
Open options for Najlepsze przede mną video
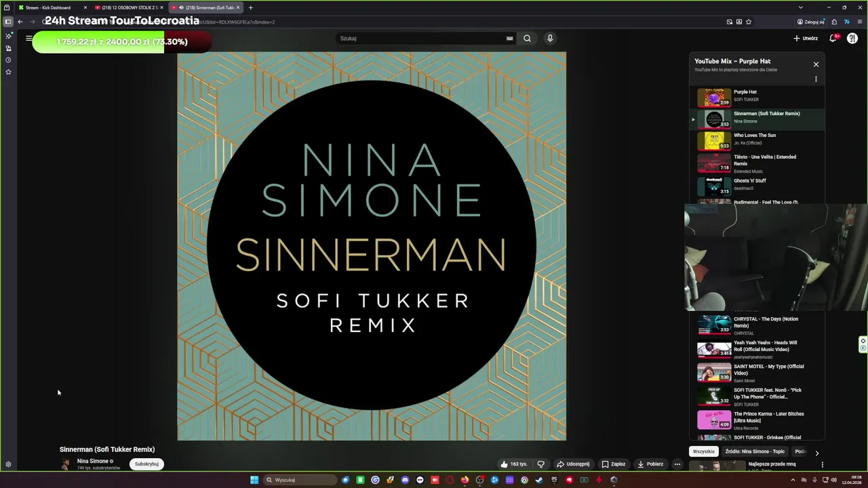(x=822, y=465)
